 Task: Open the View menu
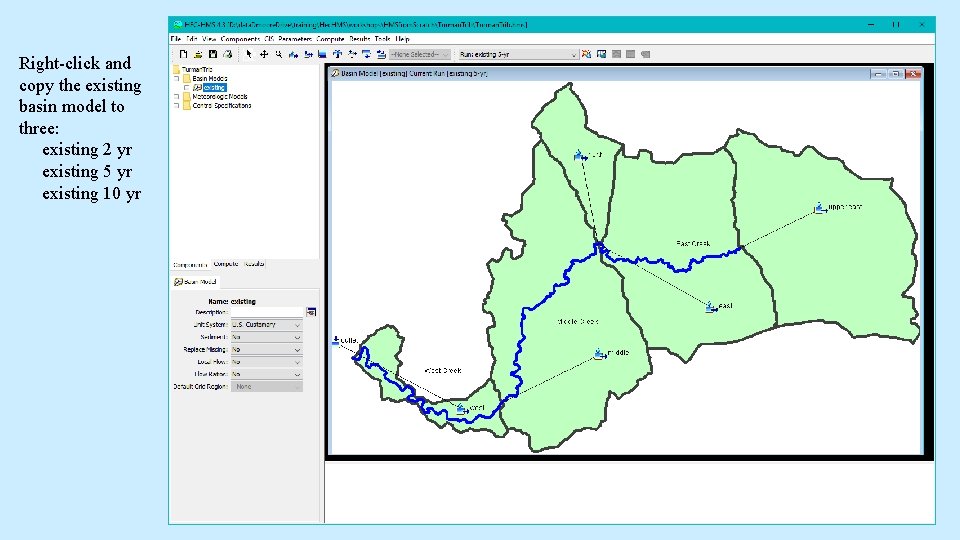pyautogui.click(x=209, y=39)
